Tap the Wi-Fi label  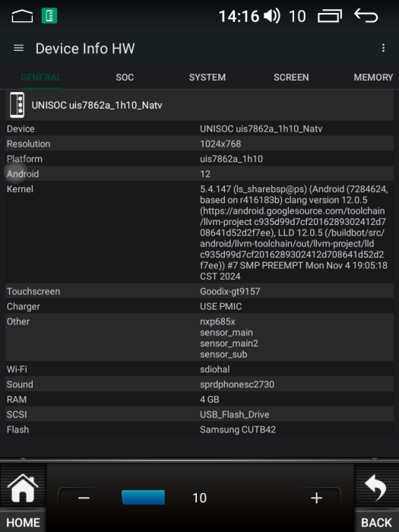coord(17,369)
